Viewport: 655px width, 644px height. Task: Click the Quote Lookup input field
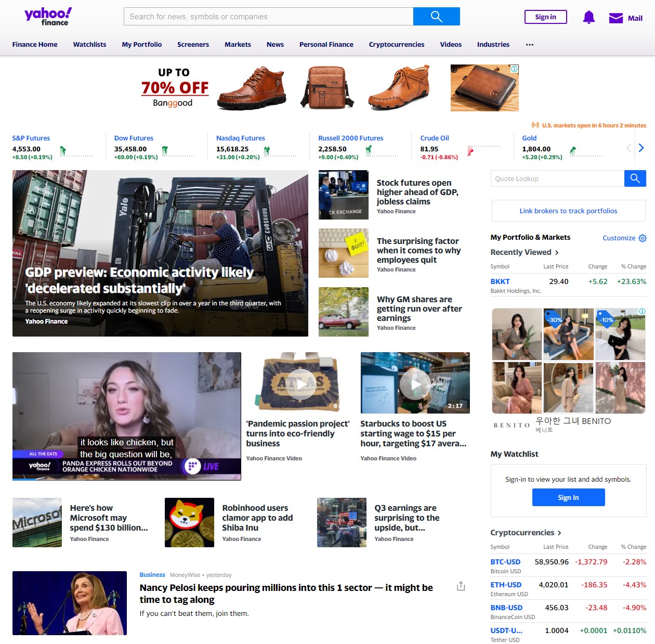[557, 178]
